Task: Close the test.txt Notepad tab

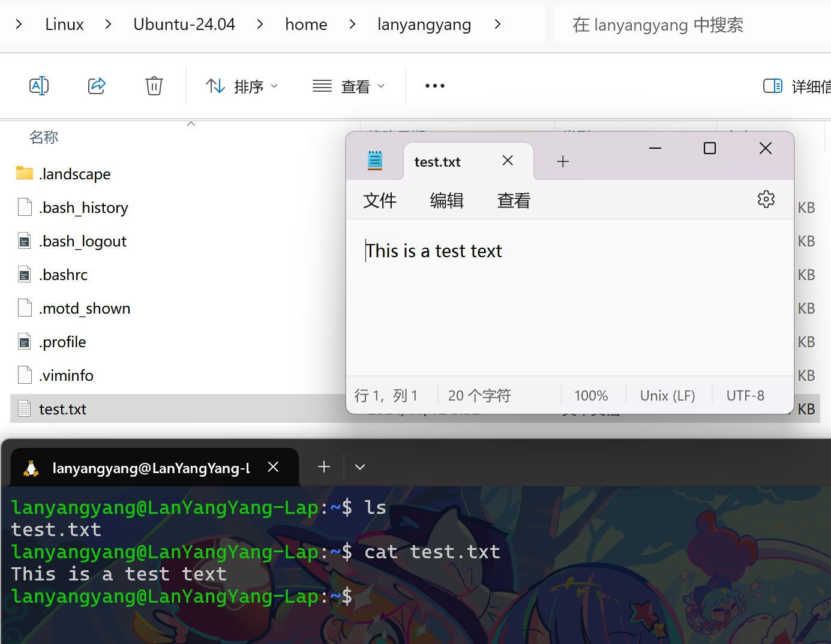Action: click(x=508, y=161)
